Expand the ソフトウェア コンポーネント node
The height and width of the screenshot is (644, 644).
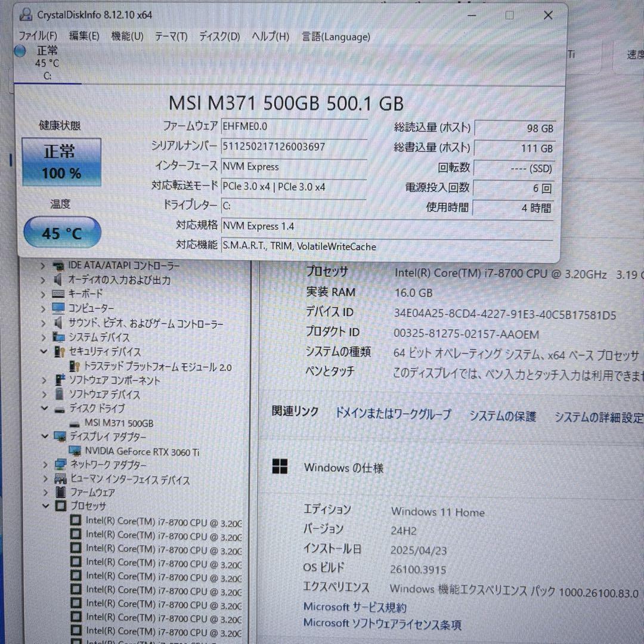(x=44, y=380)
